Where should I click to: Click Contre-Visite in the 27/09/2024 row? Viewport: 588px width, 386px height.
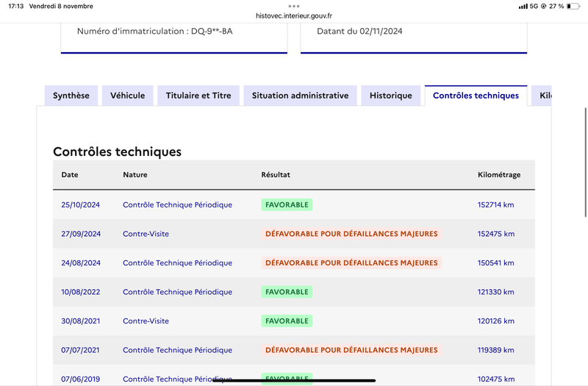pyautogui.click(x=146, y=234)
